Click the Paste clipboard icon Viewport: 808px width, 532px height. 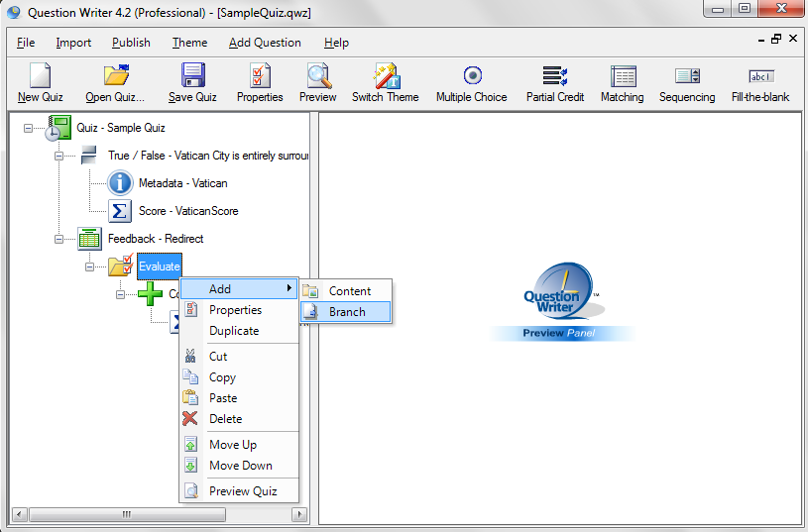(190, 397)
